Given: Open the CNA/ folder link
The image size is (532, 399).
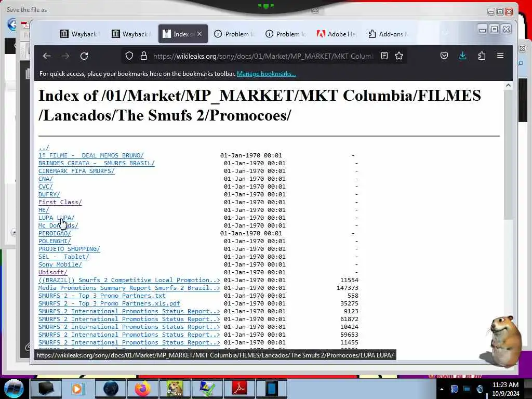Looking at the screenshot, I should (46, 179).
